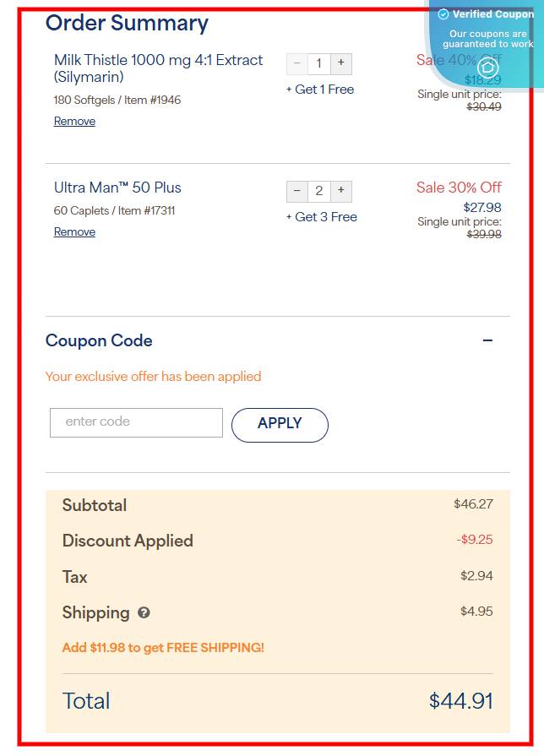Click the Verified Coupon checkmark badge
The width and height of the screenshot is (544, 756).
point(443,14)
